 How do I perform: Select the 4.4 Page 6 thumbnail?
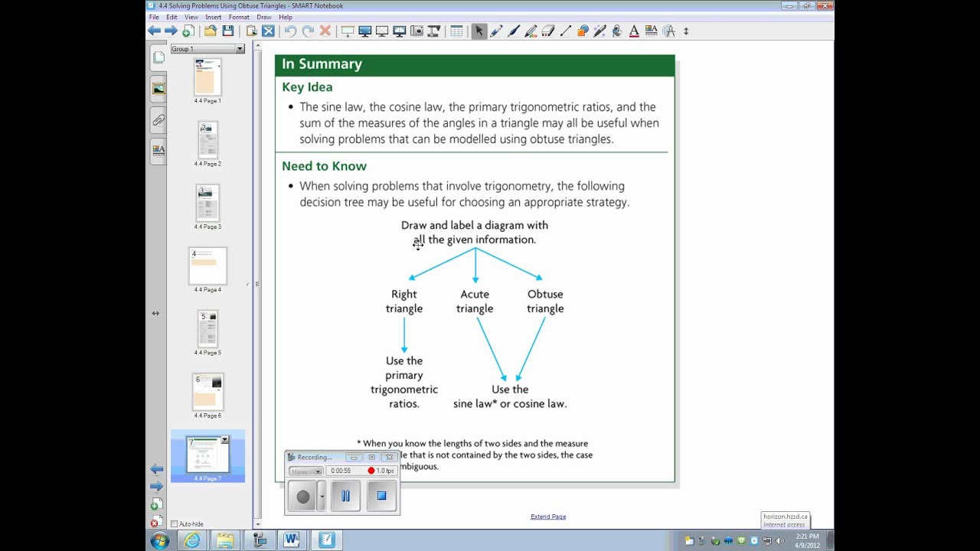(207, 392)
